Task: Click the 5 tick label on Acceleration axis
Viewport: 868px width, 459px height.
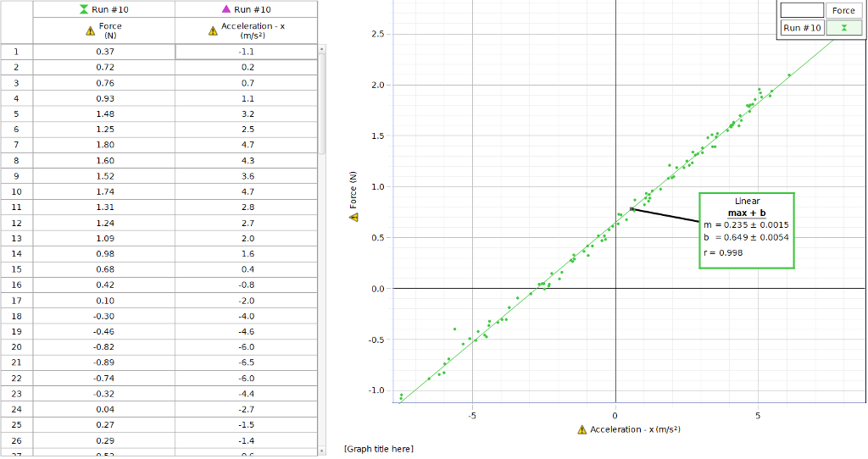Action: pyautogui.click(x=759, y=416)
